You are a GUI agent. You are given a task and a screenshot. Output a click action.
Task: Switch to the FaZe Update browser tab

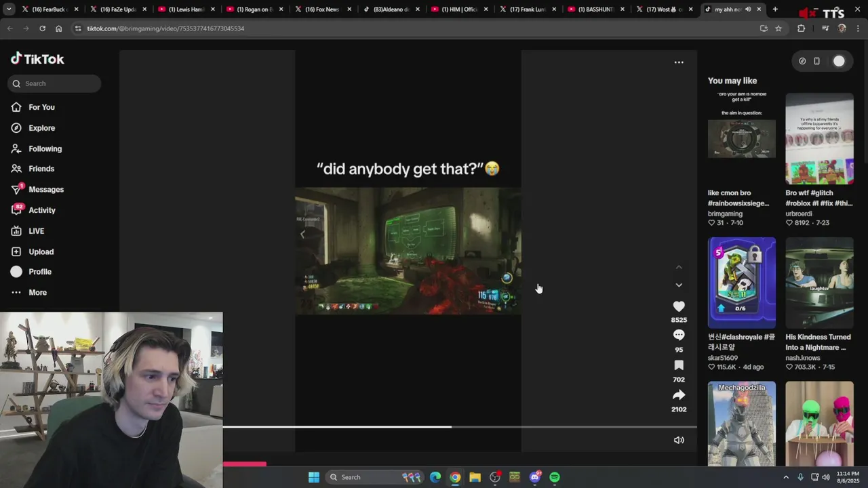click(x=118, y=9)
